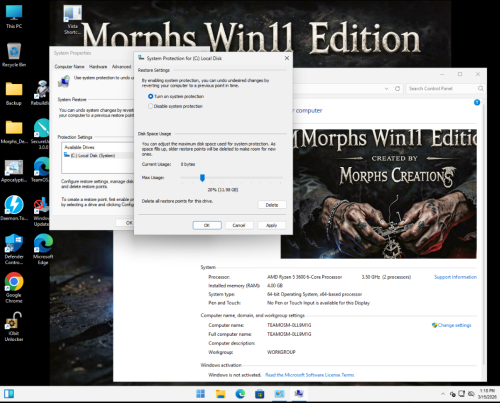Click the Max Usage slider handle

pos(202,178)
